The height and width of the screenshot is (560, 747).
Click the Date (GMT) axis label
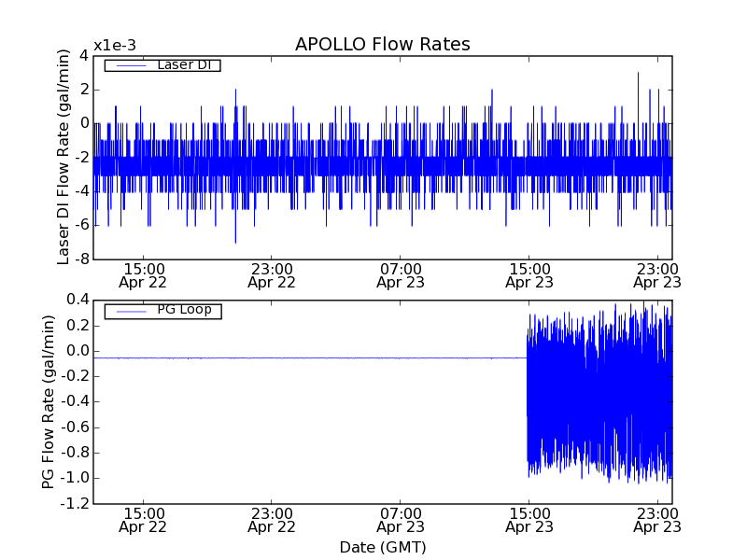click(383, 547)
